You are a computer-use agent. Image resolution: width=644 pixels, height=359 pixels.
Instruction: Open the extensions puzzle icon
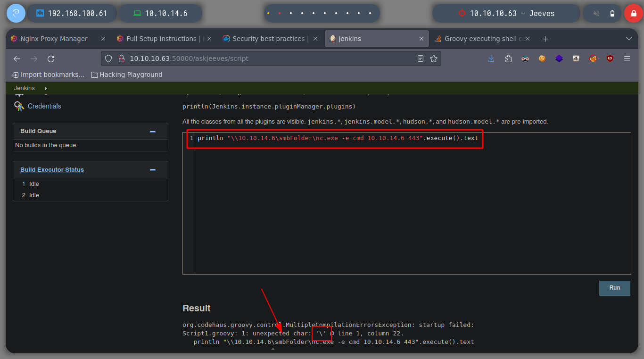pos(508,58)
